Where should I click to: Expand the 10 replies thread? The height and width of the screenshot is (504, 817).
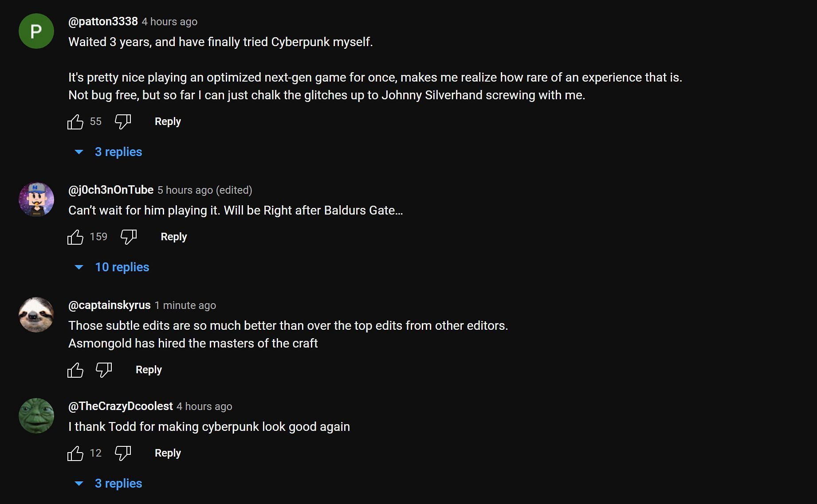point(122,267)
